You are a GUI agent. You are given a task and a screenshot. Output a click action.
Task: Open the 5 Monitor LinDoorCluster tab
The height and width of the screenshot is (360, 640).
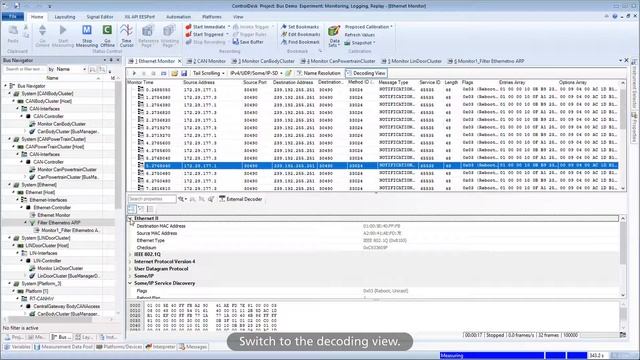tap(412, 61)
